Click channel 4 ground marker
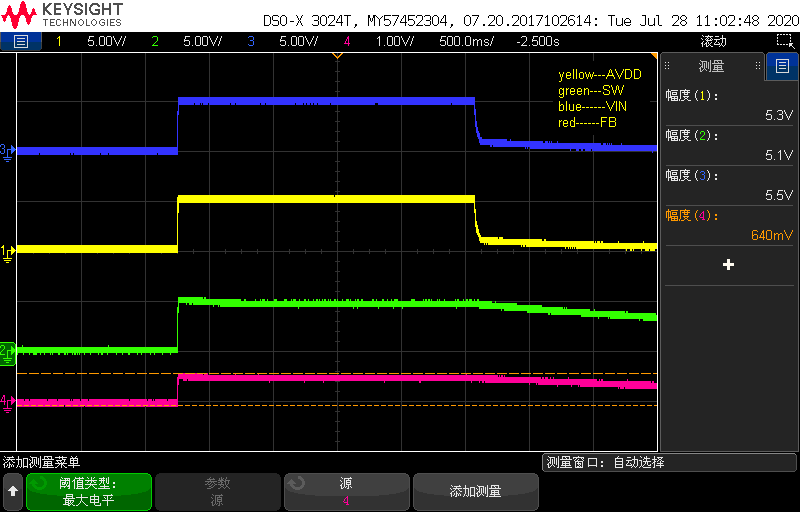The image size is (800, 512). (7, 403)
